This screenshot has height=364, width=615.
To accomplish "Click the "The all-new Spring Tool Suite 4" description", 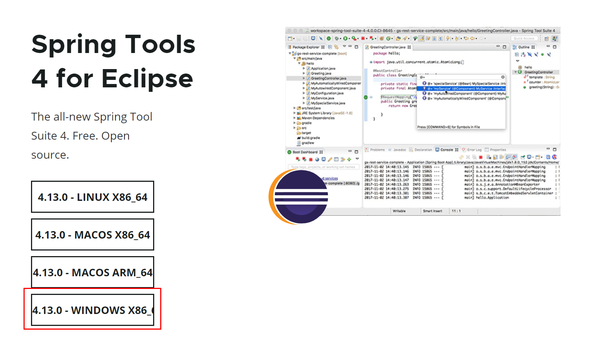I will [92, 136].
